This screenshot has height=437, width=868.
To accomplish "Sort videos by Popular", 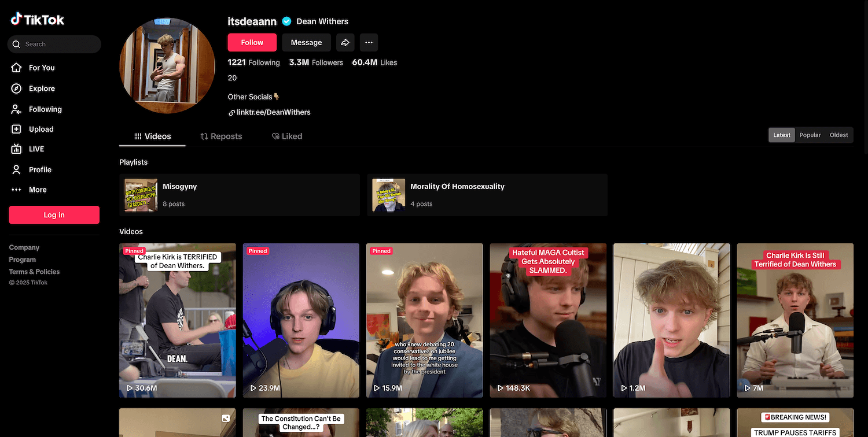I will click(810, 135).
